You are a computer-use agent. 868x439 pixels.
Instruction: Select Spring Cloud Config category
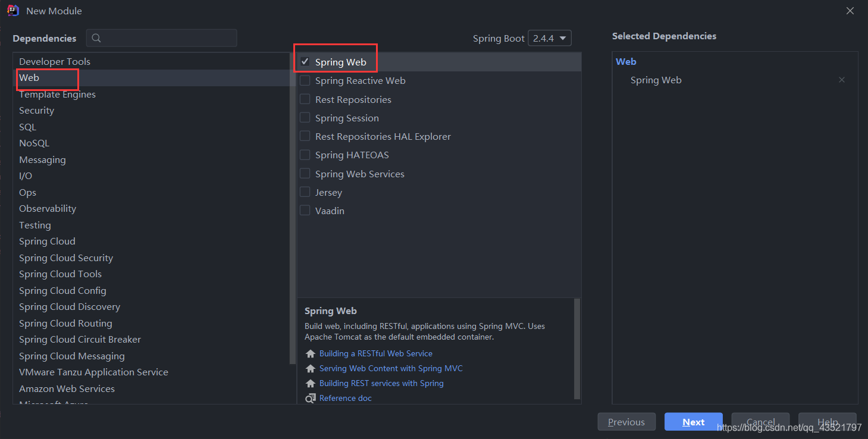tap(151, 291)
